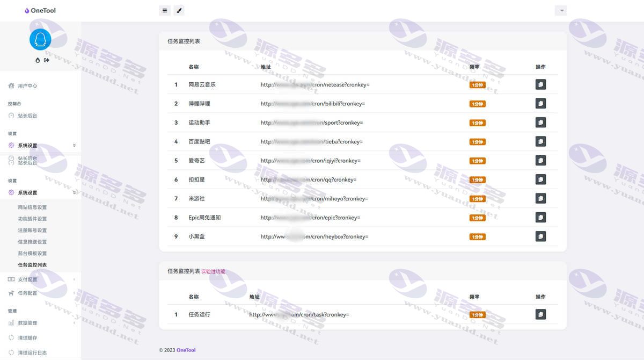This screenshot has height=360, width=644.
Task: Click the 运动助手 task name
Action: [199, 123]
